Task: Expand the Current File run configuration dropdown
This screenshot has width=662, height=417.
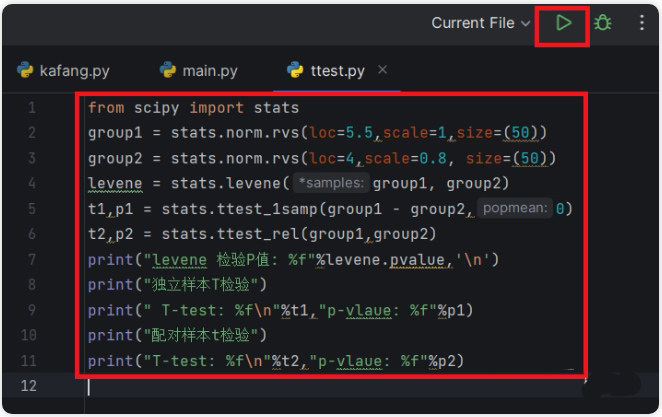Action: [481, 23]
